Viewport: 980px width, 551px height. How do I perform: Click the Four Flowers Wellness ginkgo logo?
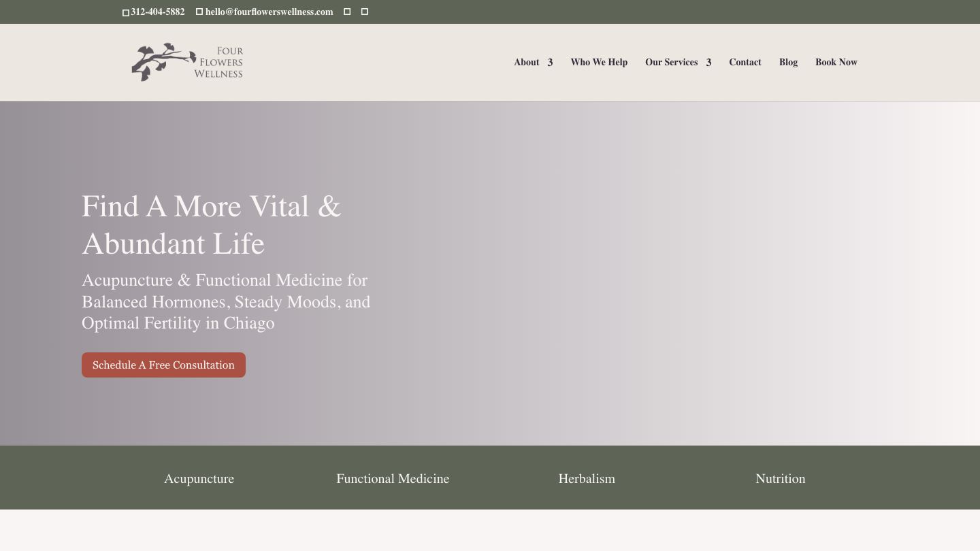coord(187,63)
